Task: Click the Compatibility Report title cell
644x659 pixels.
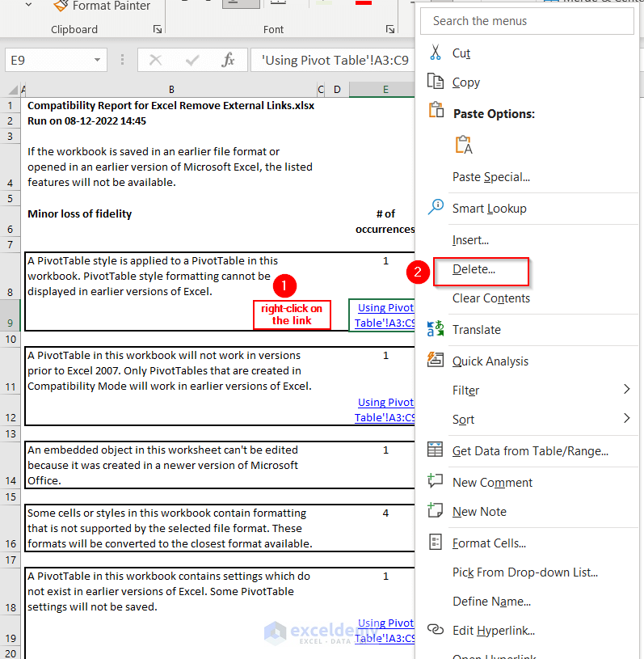Action: (171, 105)
